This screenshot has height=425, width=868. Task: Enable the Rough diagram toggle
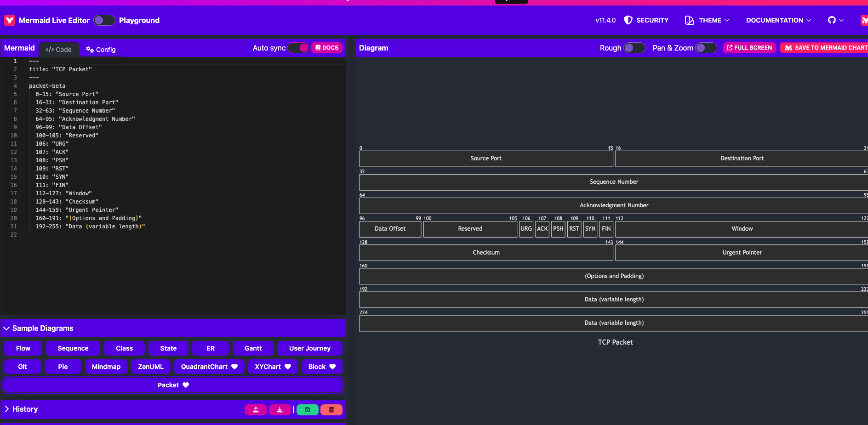coord(634,48)
